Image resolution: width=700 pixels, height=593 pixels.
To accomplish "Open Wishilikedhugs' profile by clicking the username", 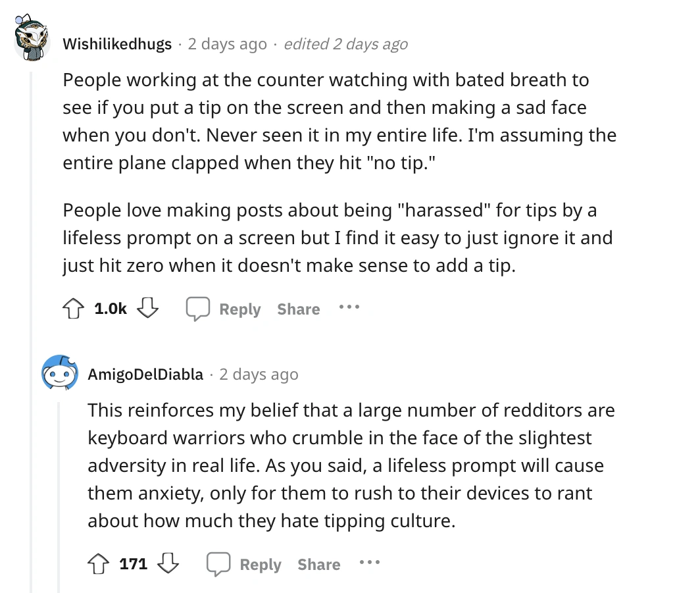I will click(117, 44).
